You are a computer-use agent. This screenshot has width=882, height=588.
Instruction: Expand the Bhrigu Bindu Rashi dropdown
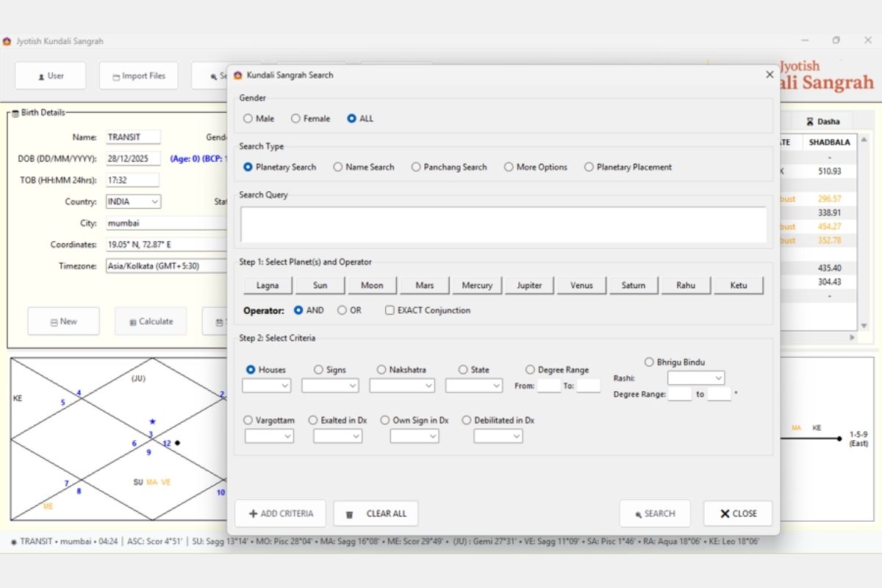[x=696, y=378]
